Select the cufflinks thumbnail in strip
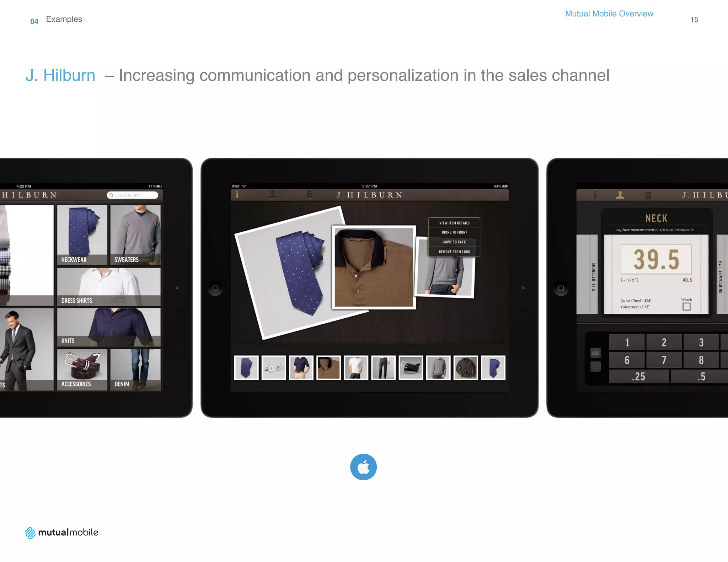The image size is (728, 562). pos(274,368)
